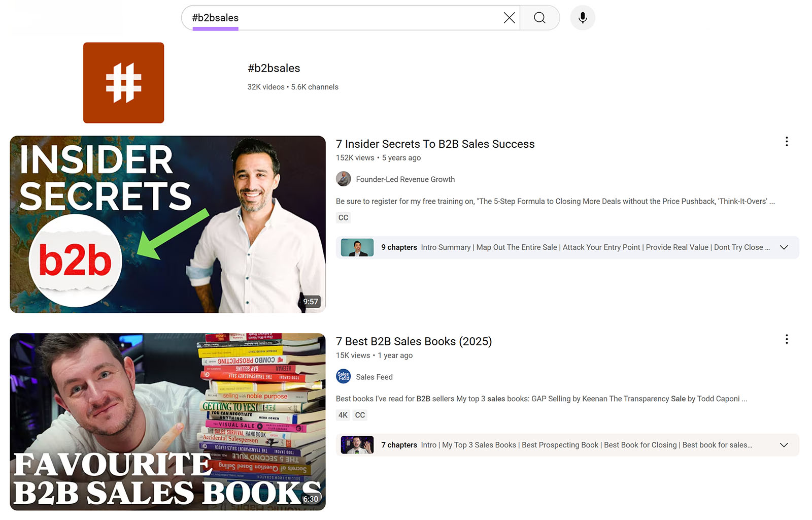Clear the search field using the X icon
The image size is (812, 520).
(509, 17)
